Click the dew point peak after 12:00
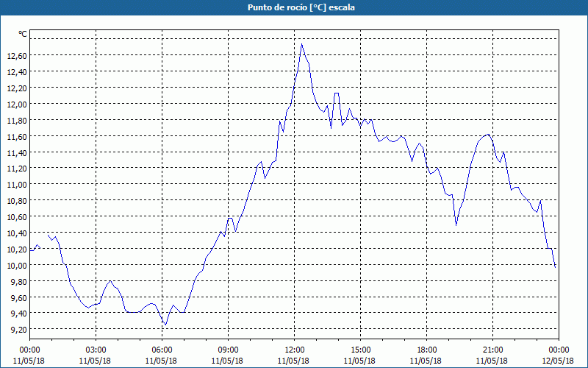 point(302,44)
